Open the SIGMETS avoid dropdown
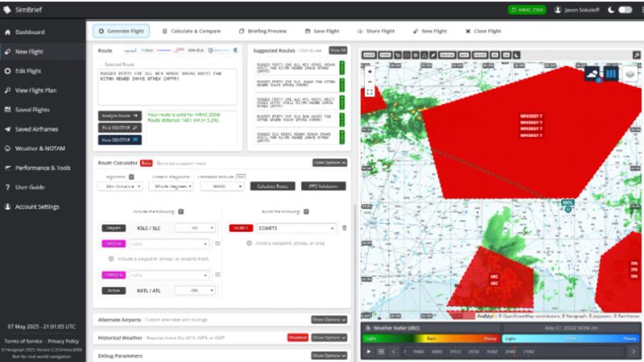The width and height of the screenshot is (644, 362). click(x=295, y=228)
